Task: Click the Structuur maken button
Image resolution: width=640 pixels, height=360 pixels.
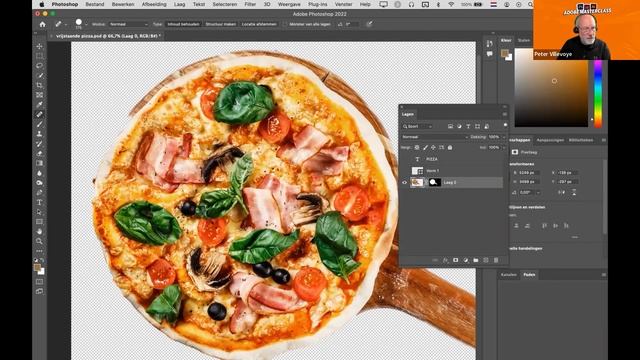Action: 220,24
